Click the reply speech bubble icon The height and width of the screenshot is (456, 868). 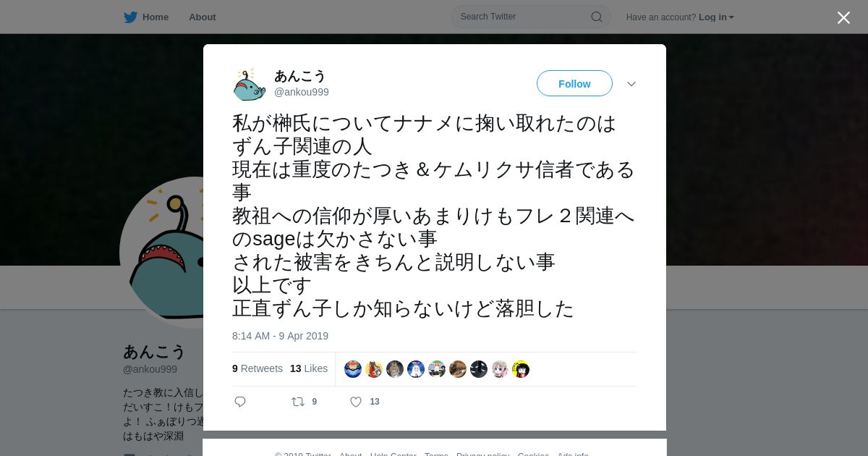240,402
